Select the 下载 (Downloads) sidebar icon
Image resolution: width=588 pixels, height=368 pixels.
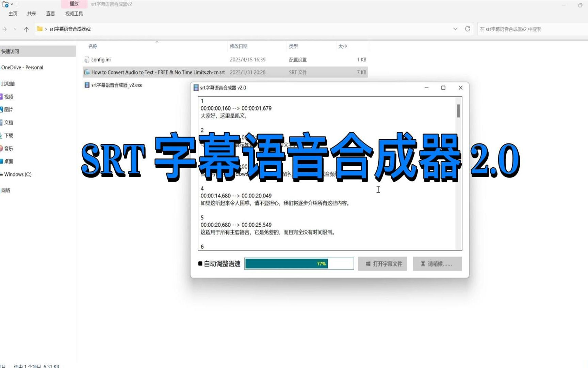pyautogui.click(x=8, y=135)
